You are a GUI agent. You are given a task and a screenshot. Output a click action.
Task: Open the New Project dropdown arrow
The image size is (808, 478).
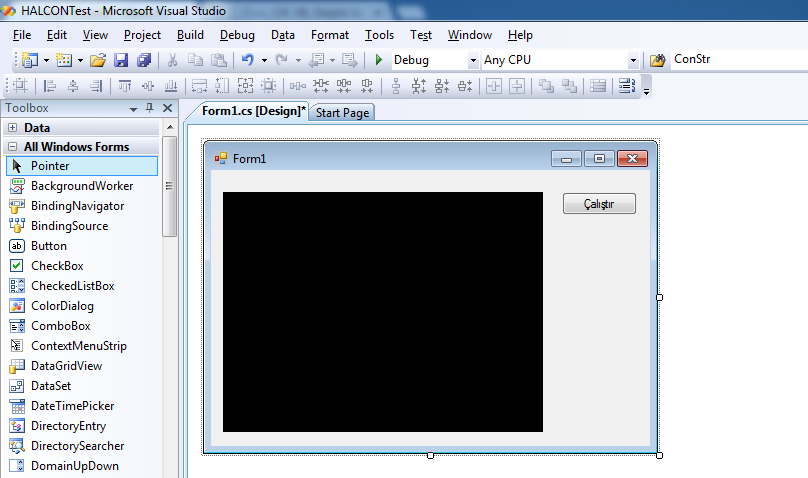(x=46, y=60)
